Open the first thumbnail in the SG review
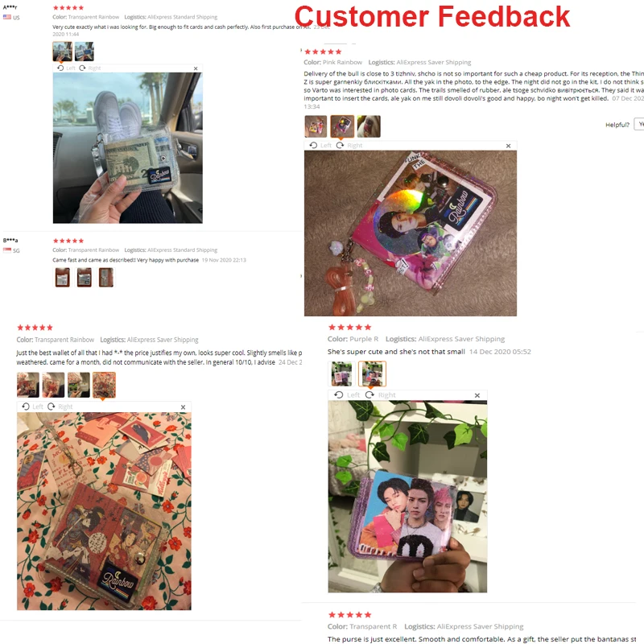 coord(63,277)
